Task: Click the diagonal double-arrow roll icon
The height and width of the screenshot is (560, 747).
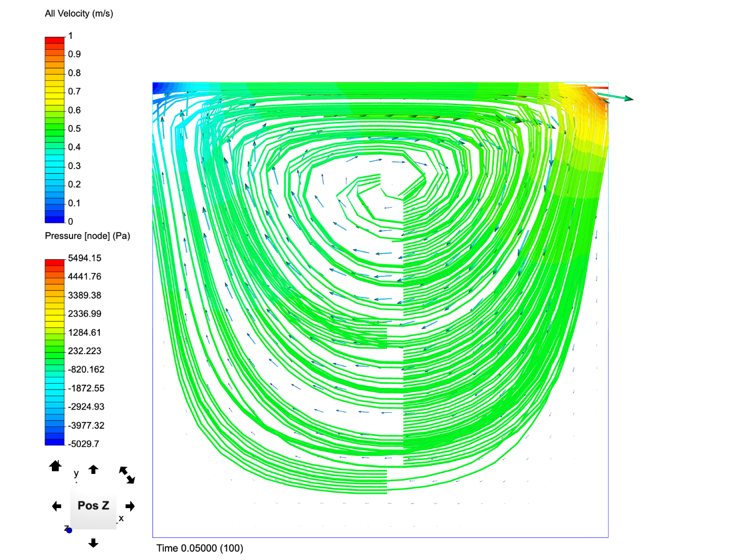Action: coord(127,475)
